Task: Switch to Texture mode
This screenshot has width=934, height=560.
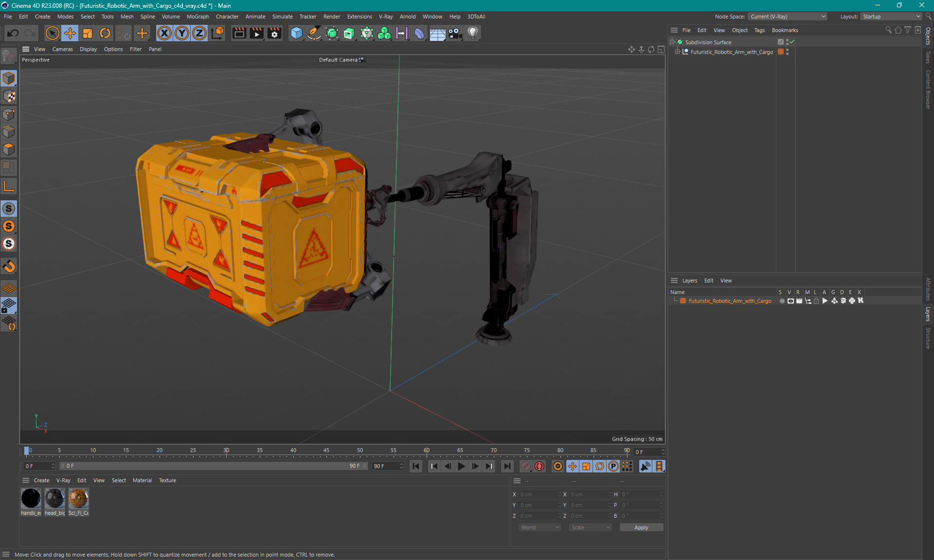Action: click(x=9, y=96)
